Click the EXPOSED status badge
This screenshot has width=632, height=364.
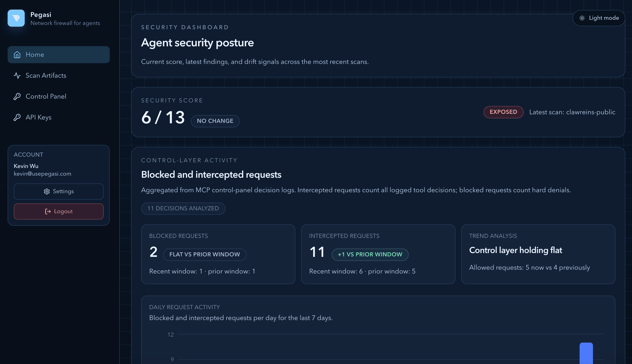click(503, 112)
